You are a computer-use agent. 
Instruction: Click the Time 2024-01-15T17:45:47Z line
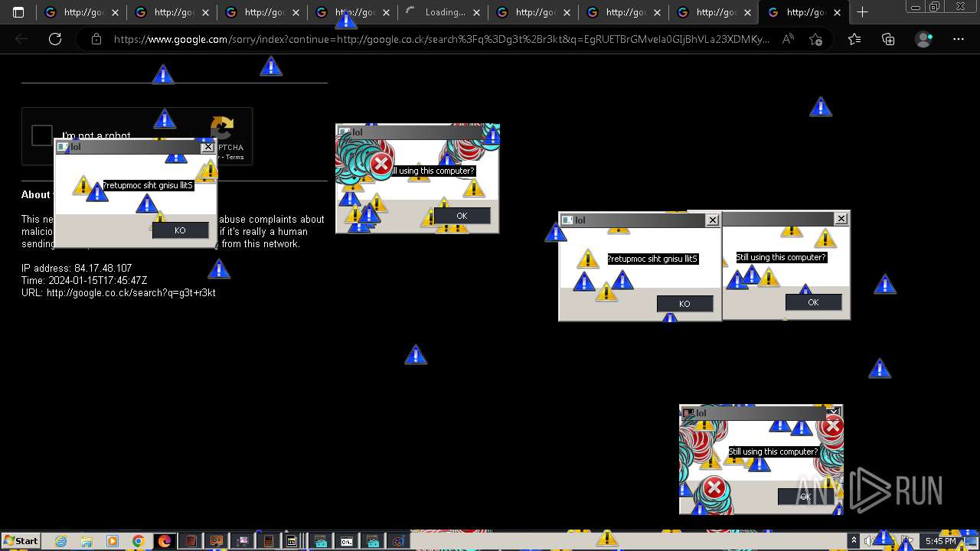pyautogui.click(x=84, y=280)
